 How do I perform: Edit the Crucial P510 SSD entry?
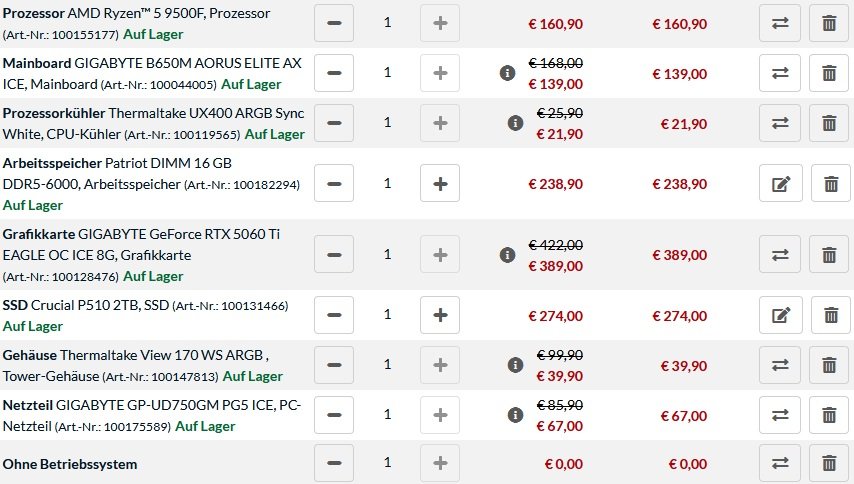pyautogui.click(x=780, y=315)
